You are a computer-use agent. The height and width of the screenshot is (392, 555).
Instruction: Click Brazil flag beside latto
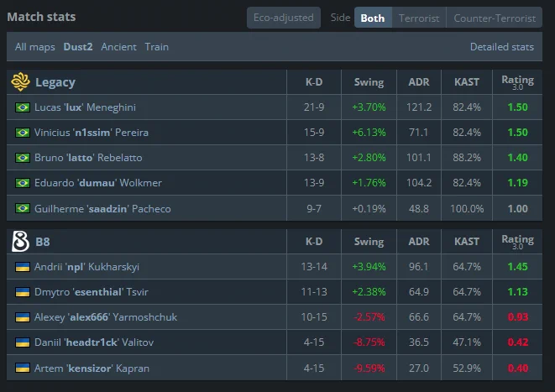pos(23,158)
